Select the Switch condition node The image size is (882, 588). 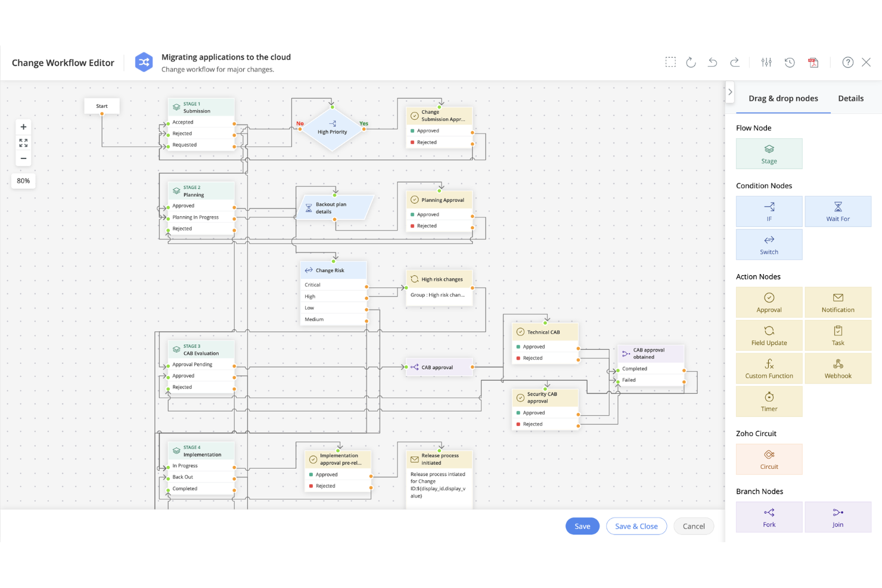point(769,244)
